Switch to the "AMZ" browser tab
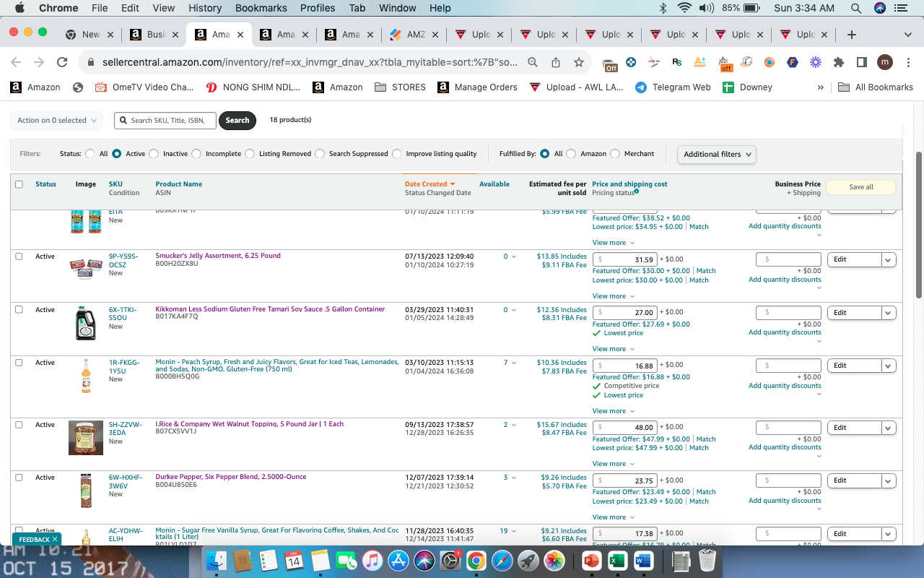 pos(413,35)
